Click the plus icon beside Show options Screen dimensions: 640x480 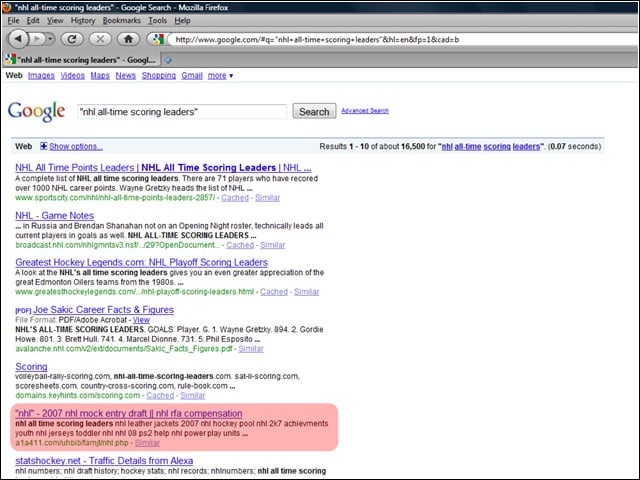pyautogui.click(x=43, y=146)
